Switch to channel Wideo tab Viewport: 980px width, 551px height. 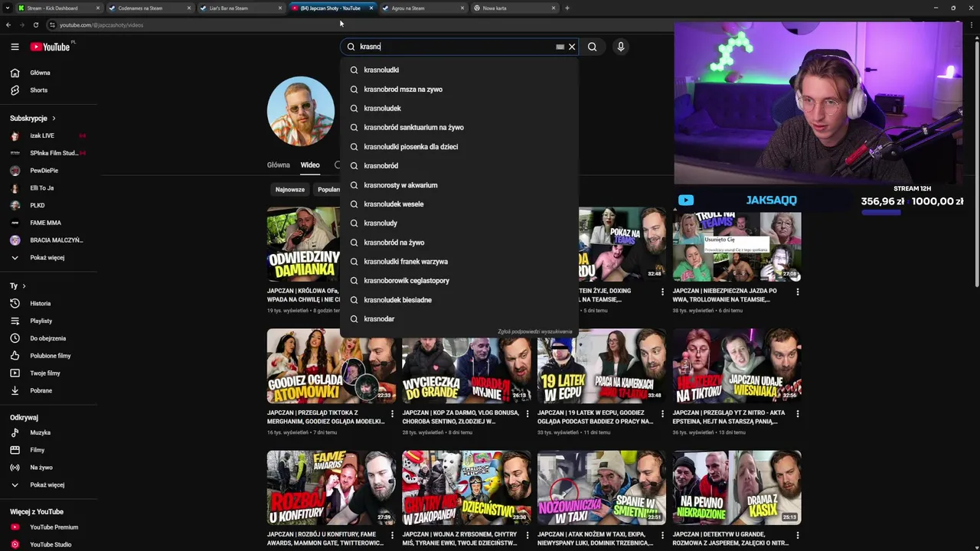pos(310,165)
